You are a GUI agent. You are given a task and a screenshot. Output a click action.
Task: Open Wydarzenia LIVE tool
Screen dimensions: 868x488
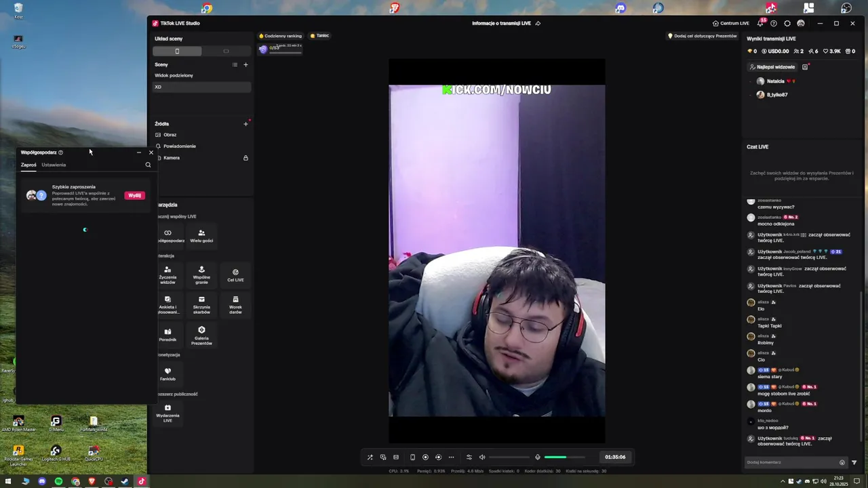pyautogui.click(x=167, y=413)
